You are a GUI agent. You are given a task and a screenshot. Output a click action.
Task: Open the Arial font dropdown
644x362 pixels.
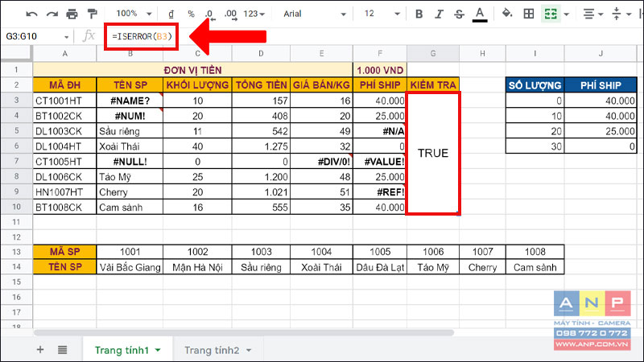tap(314, 14)
